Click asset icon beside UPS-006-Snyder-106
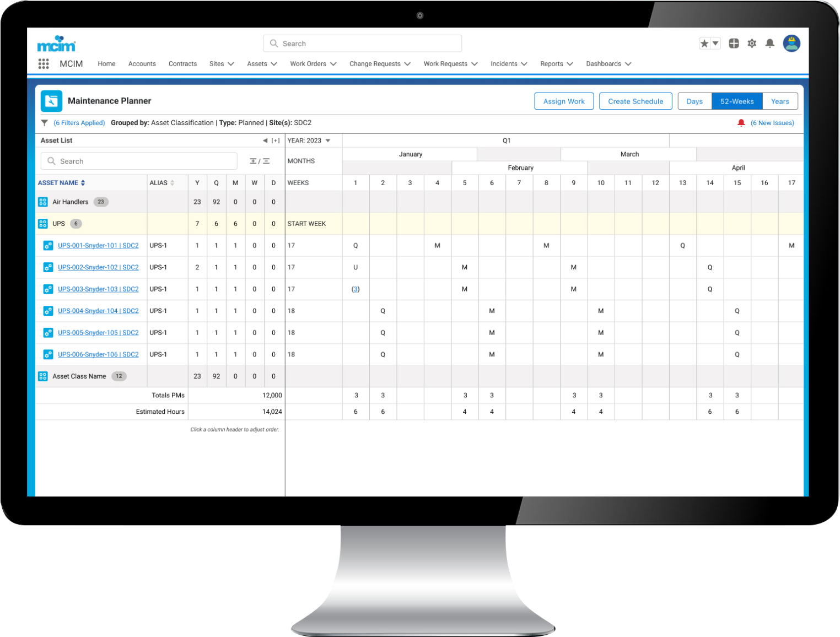 coord(49,355)
